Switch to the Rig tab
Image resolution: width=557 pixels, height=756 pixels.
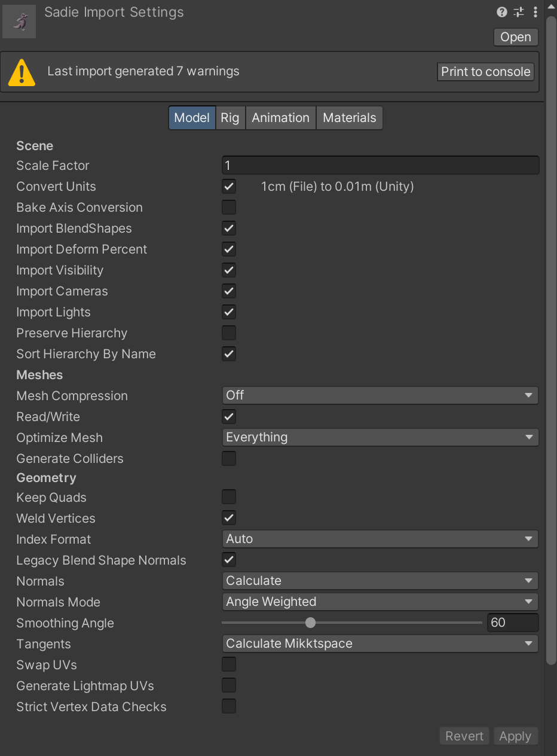pos(230,118)
